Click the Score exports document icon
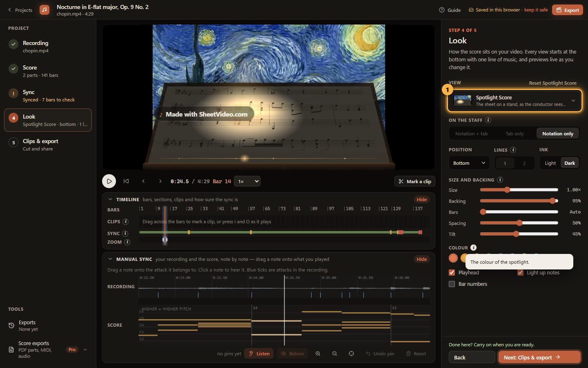Screen dimensions: 588x368 click(x=11, y=350)
